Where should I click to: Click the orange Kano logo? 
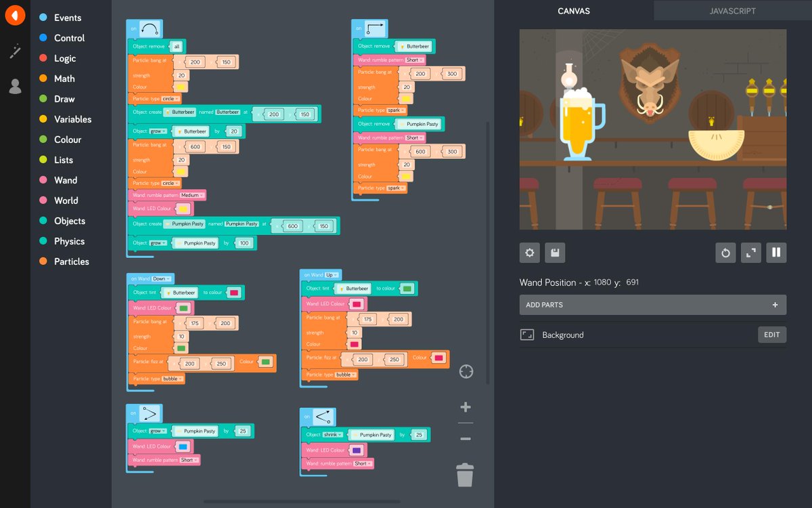[x=15, y=15]
